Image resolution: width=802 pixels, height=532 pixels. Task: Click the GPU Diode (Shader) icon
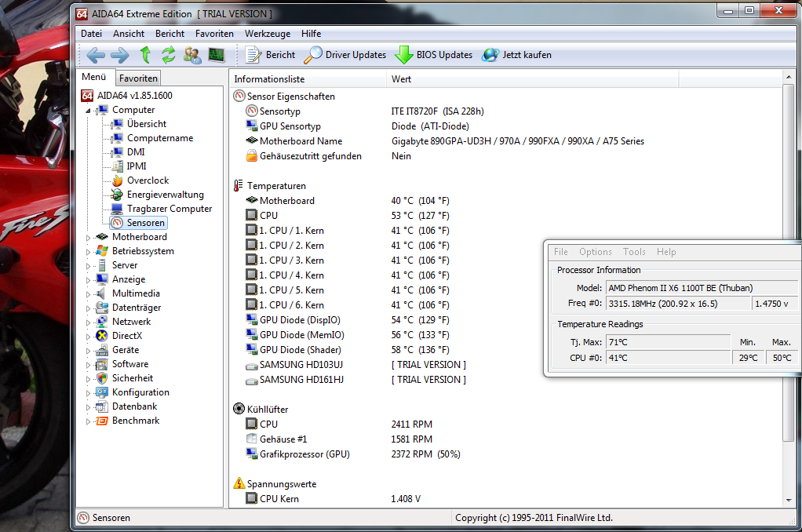click(x=252, y=349)
